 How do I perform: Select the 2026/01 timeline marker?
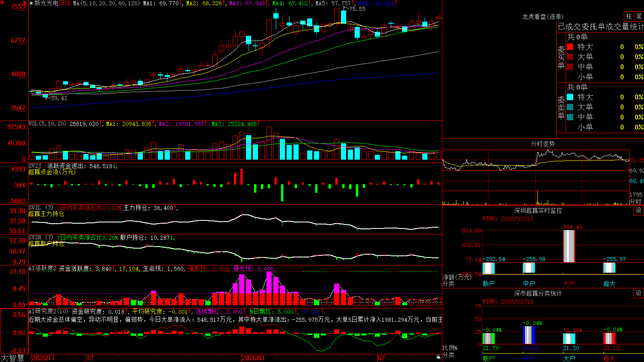click(253, 358)
